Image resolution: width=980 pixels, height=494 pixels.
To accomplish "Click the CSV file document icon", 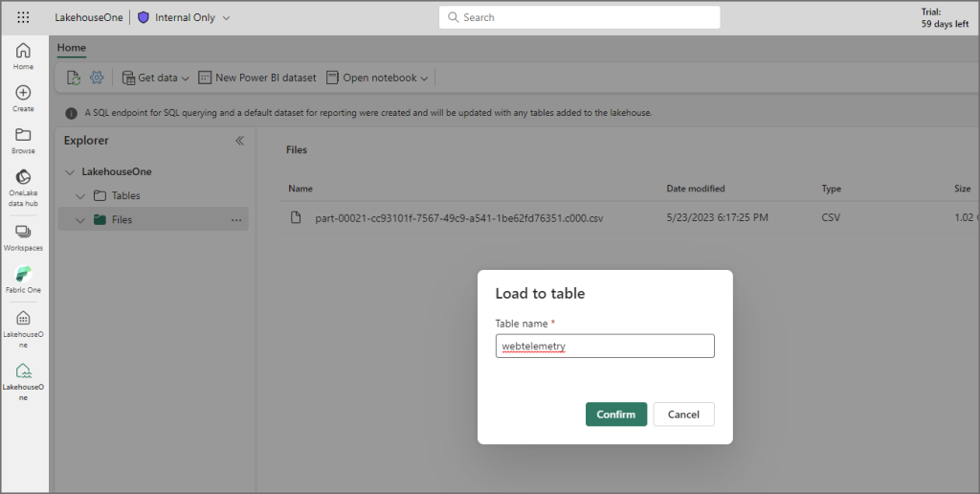I will [x=297, y=217].
